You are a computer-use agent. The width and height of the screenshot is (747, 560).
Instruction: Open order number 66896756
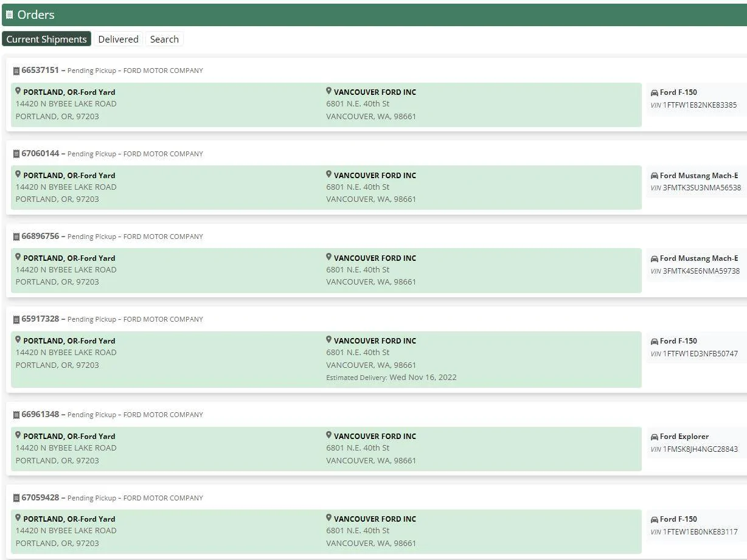pyautogui.click(x=40, y=236)
